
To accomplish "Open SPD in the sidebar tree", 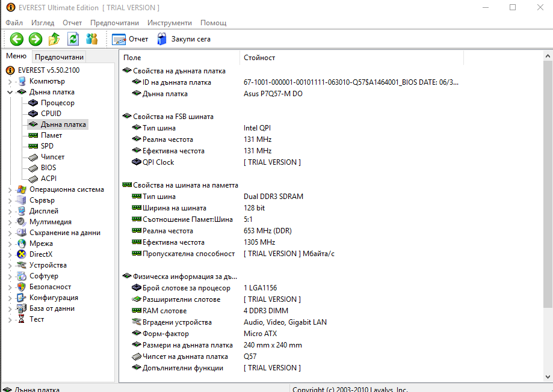I will tap(47, 146).
